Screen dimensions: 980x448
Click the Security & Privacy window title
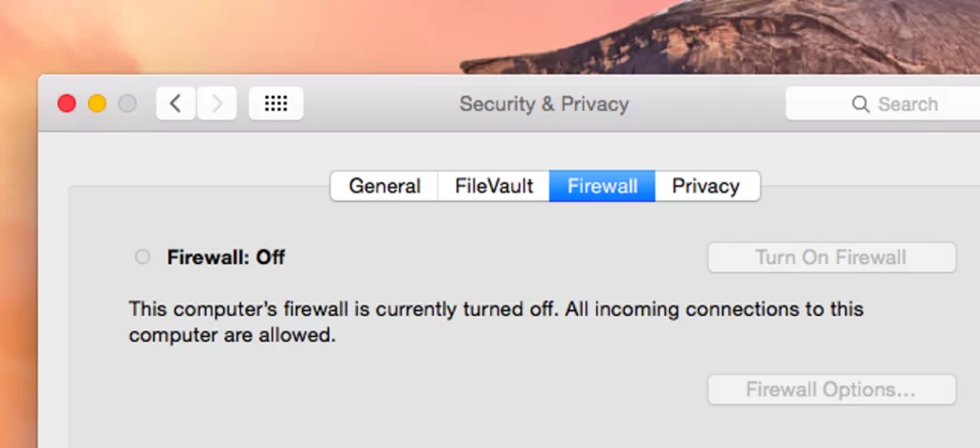[544, 103]
